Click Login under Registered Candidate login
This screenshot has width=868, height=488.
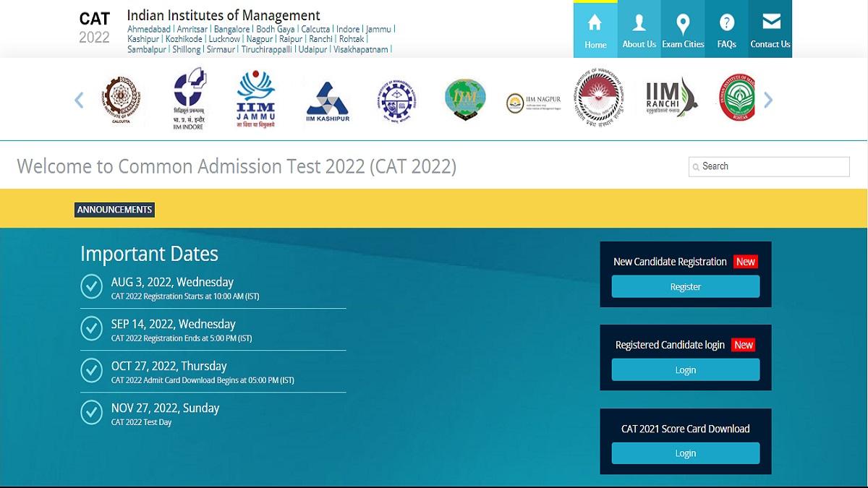pyautogui.click(x=685, y=369)
